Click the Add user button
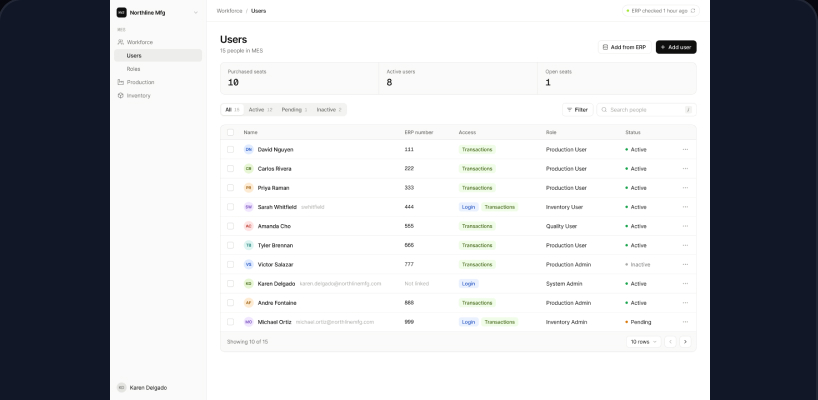Screen dimensions: 818x400 pos(676,47)
